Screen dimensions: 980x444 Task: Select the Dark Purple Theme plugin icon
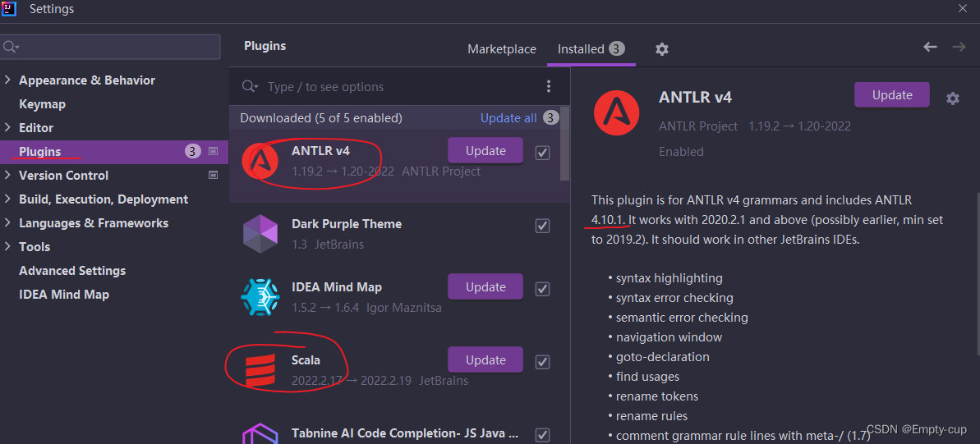tap(260, 234)
